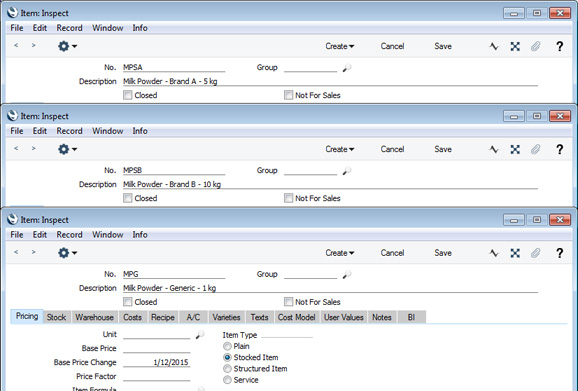Image resolution: width=578 pixels, height=391 pixels.
Task: Switch to Stock tab
Action: (56, 317)
